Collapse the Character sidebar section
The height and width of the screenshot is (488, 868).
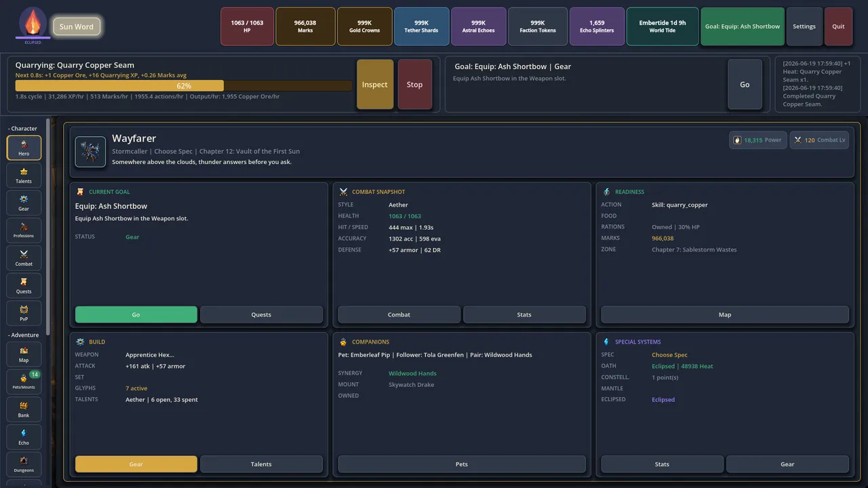click(x=23, y=128)
